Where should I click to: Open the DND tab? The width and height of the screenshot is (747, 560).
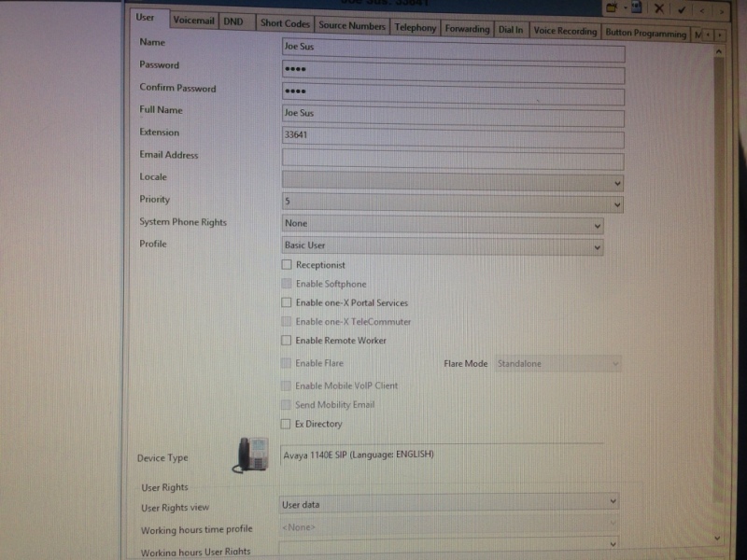pos(233,21)
